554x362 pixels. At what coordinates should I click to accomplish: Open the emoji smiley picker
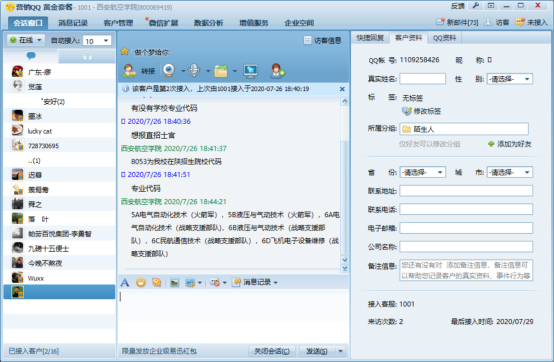point(141,282)
